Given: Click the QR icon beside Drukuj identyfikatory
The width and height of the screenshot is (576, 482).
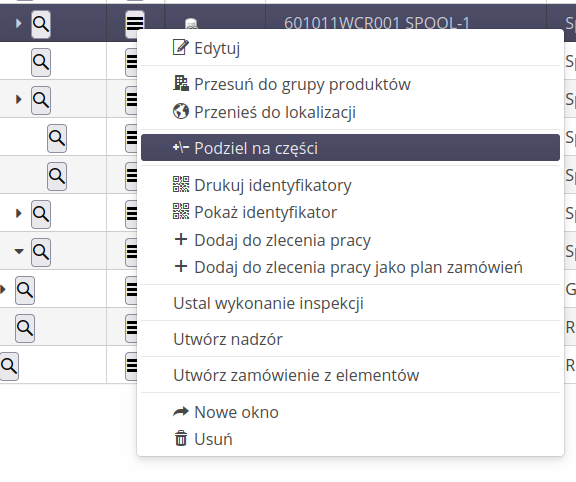Looking at the screenshot, I should coord(181,184).
